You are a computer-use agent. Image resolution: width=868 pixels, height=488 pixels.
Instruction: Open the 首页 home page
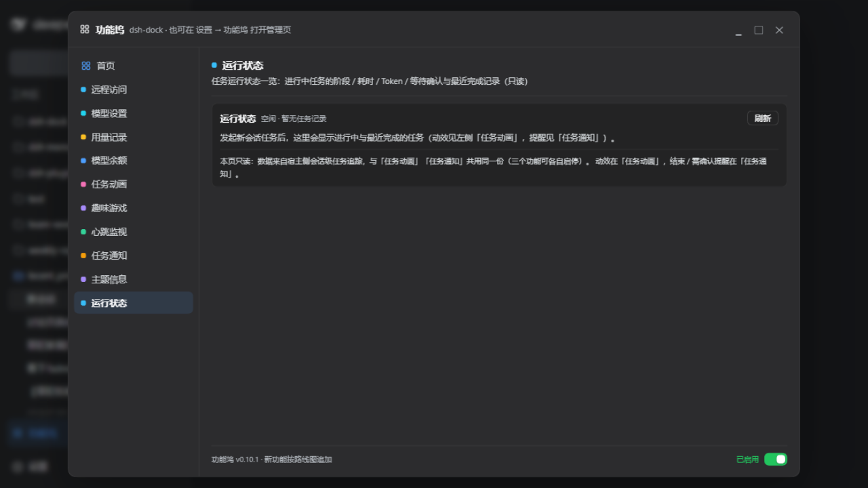click(134, 66)
